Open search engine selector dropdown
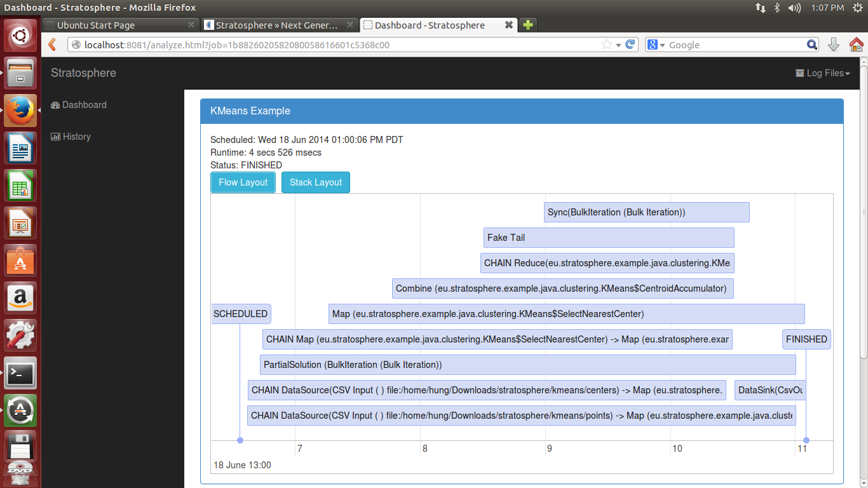 point(656,44)
